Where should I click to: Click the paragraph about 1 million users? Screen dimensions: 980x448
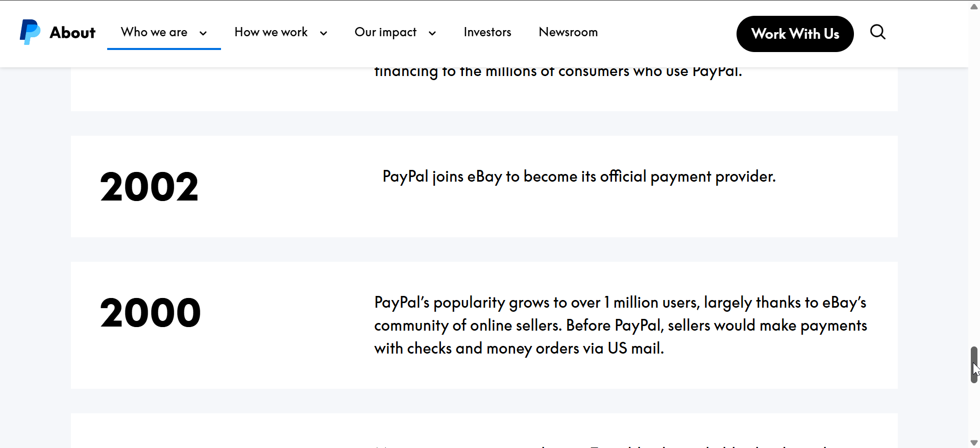point(620,326)
